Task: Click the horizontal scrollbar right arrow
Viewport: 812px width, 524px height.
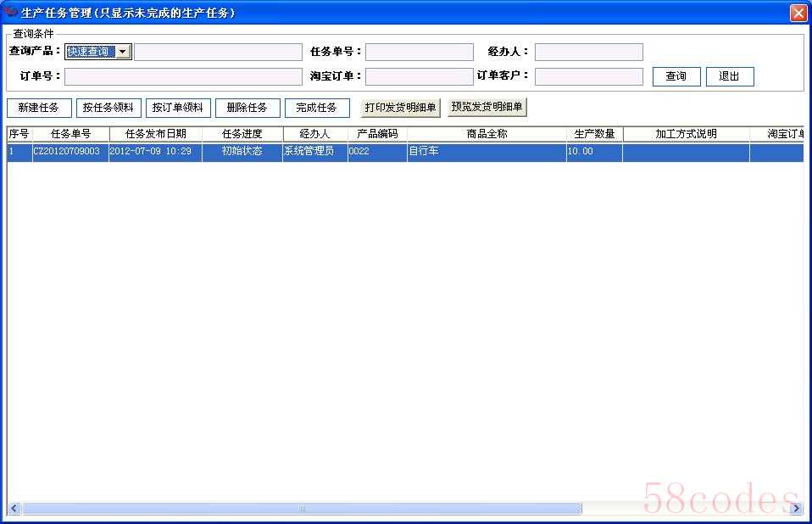Action: (x=796, y=509)
